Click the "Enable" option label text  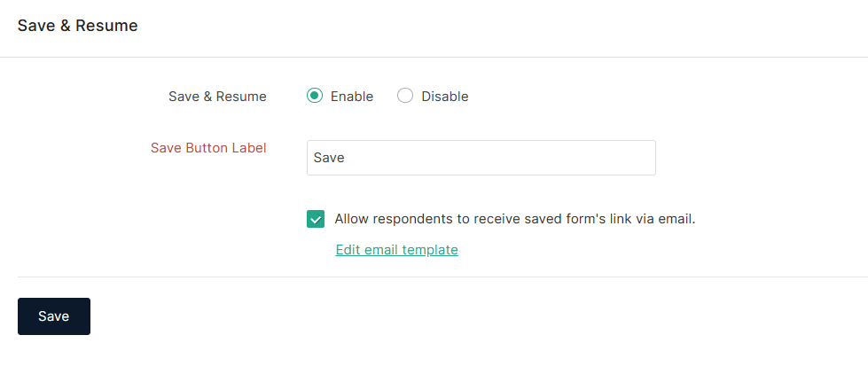(x=351, y=97)
